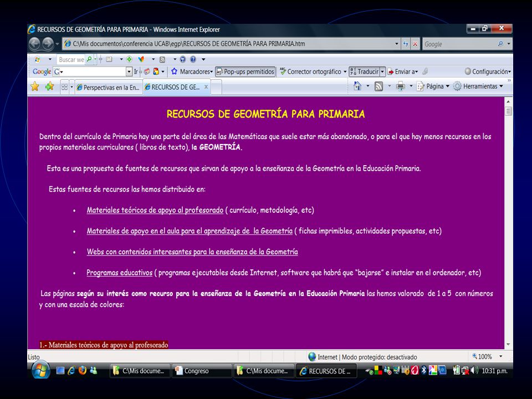This screenshot has width=532, height=399.
Task: Click the Ir go button
Action: (x=136, y=71)
